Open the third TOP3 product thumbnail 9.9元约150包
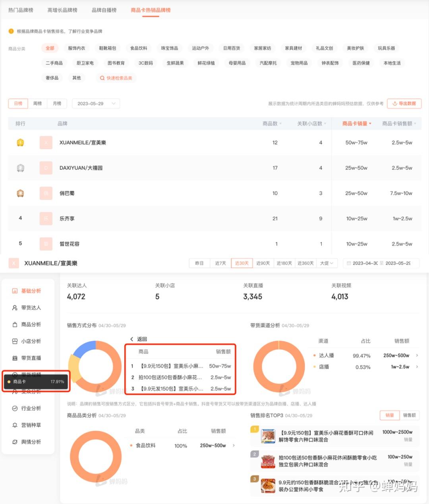The width and height of the screenshot is (429, 504). [x=268, y=486]
